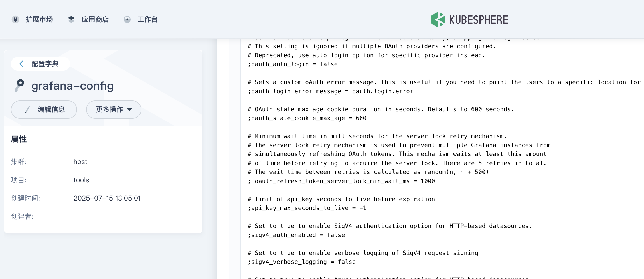Click the blue back chevron before 配置字典
The height and width of the screenshot is (279, 644).
pos(21,64)
